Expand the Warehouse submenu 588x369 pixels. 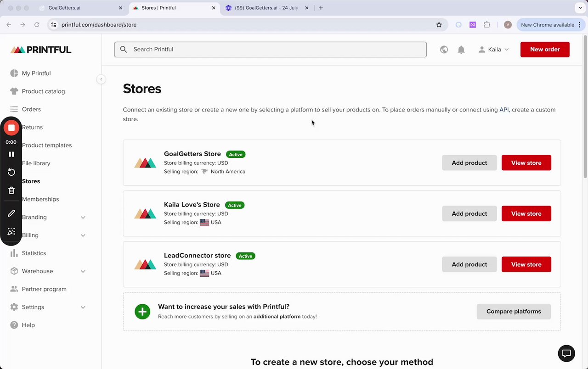(83, 271)
